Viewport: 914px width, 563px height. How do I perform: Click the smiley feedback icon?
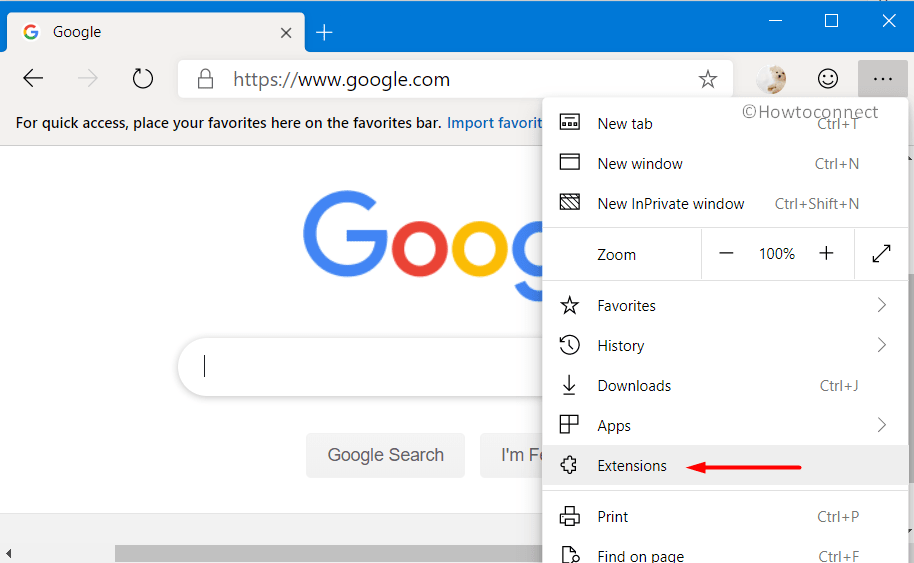828,79
